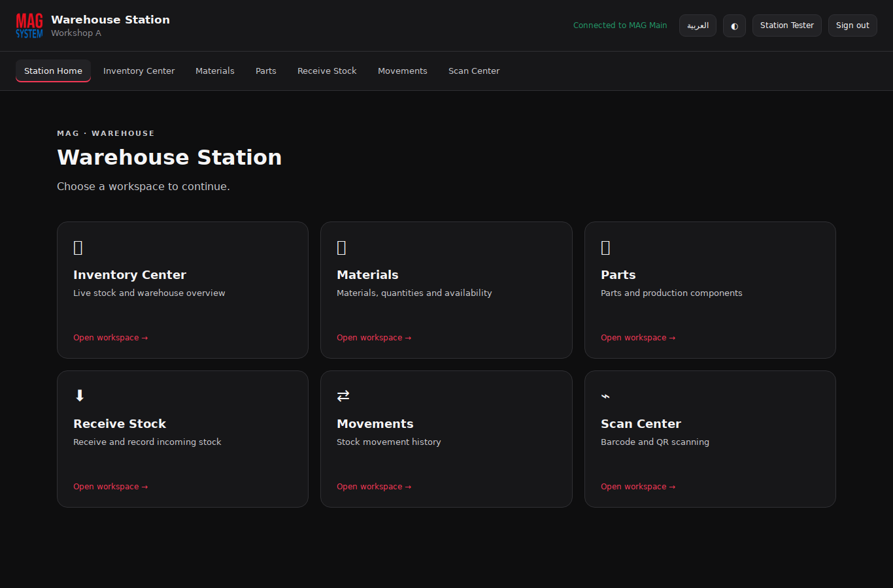Switch to the Movements nav tab
The height and width of the screenshot is (588, 893).
(x=403, y=71)
